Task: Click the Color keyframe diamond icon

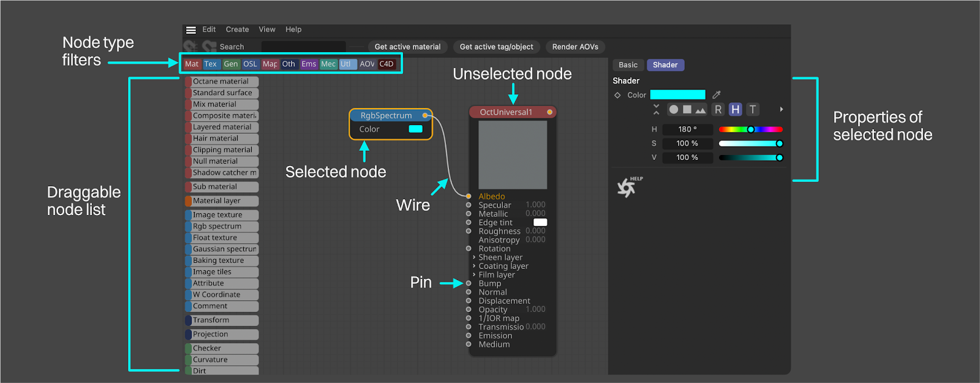Action: point(617,95)
